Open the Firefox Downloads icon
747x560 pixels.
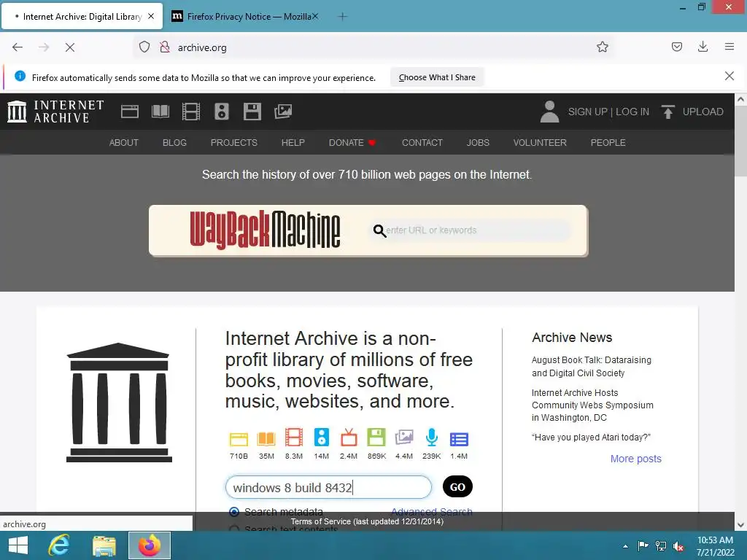point(703,47)
